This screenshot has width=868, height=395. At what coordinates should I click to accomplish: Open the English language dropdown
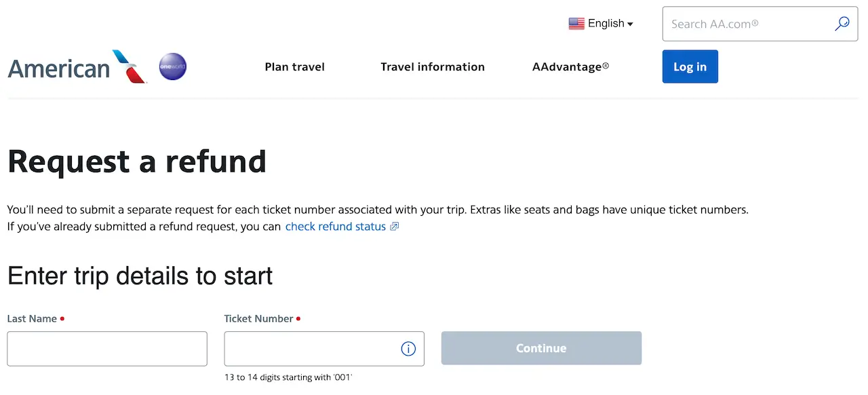pyautogui.click(x=606, y=24)
